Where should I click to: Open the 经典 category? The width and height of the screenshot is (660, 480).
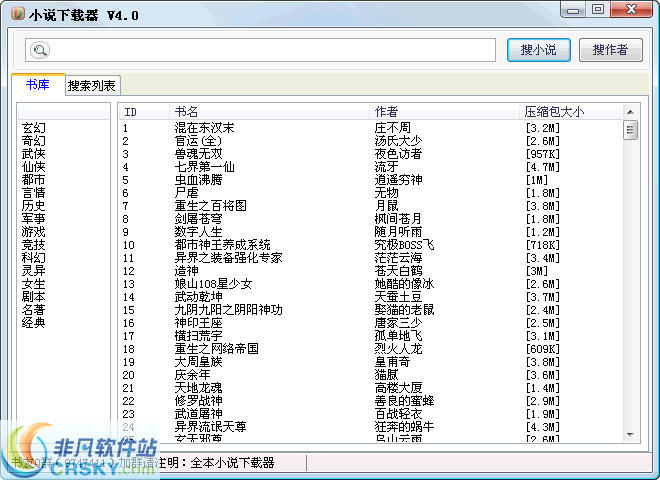click(34, 323)
